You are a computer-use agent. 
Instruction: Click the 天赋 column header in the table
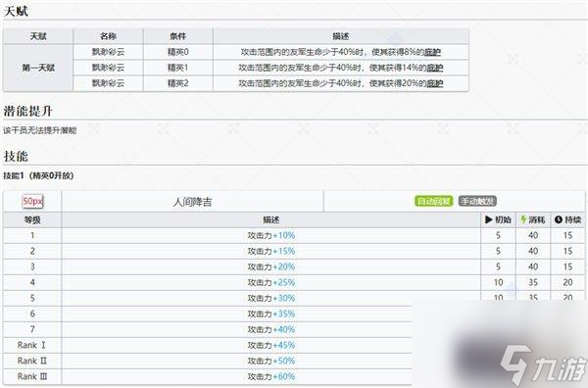pyautogui.click(x=38, y=36)
